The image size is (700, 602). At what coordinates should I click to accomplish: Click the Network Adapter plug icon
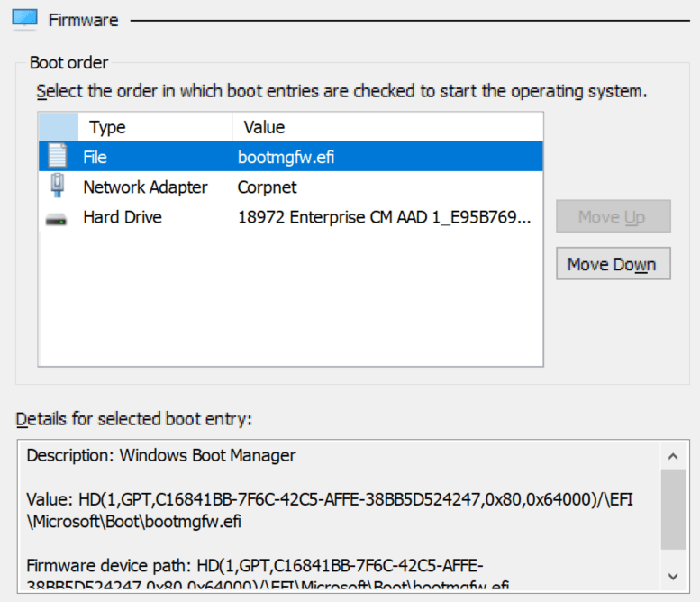pos(57,186)
